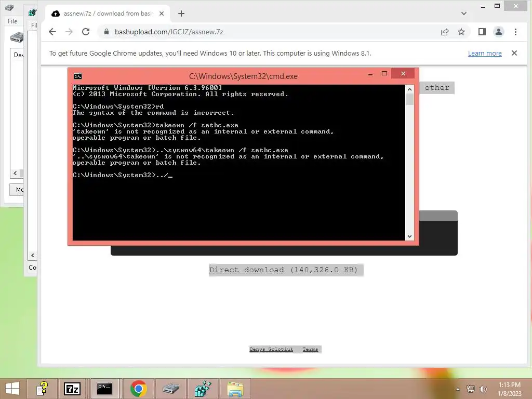Viewport: 532px width, 399px height.
Task: Switch to Chrome on taskbar
Action: pyautogui.click(x=138, y=389)
